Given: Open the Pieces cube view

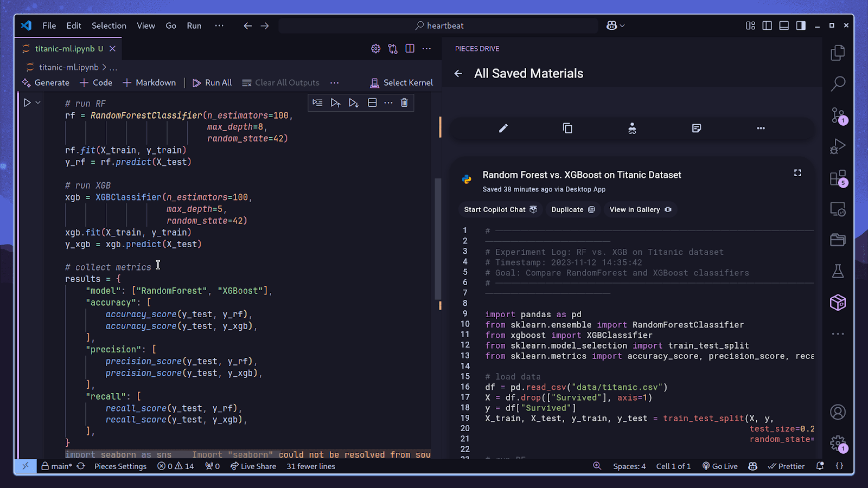Looking at the screenshot, I should tap(838, 303).
